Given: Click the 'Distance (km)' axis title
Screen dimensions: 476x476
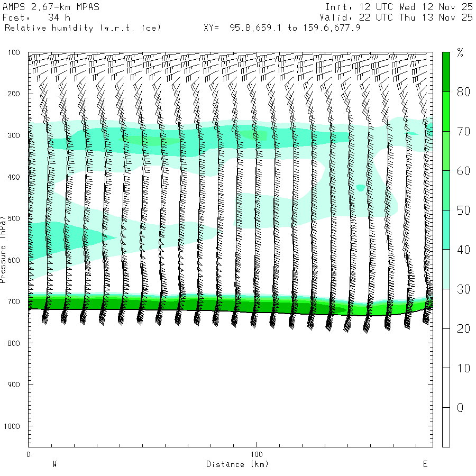Looking at the screenshot, I should coord(237,464).
